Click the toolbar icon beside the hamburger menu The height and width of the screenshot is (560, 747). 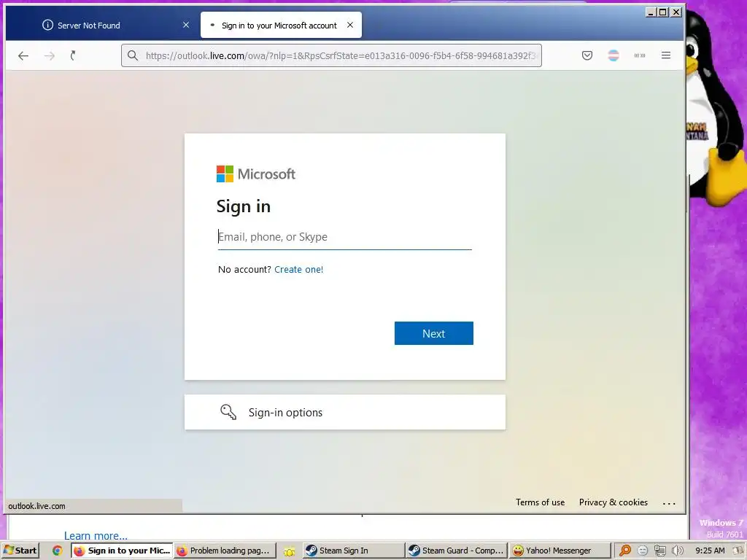coord(640,55)
